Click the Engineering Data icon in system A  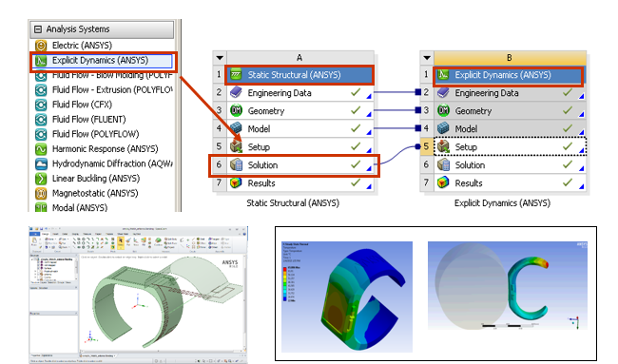(x=236, y=92)
